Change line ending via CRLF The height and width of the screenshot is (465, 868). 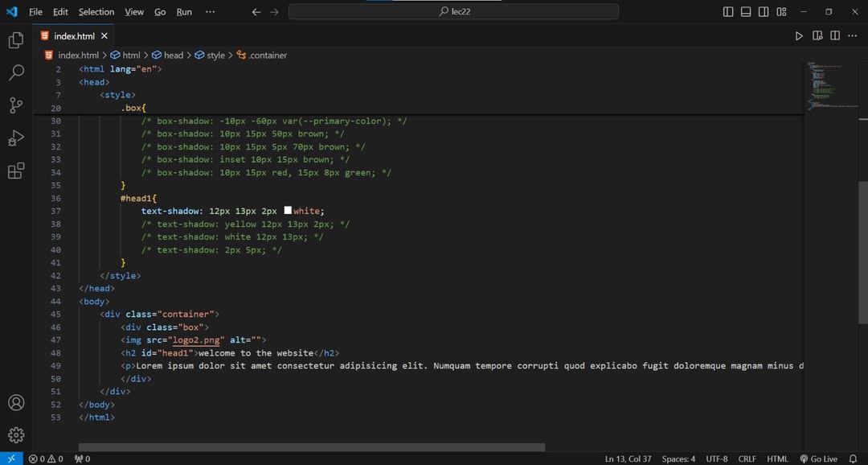click(747, 459)
